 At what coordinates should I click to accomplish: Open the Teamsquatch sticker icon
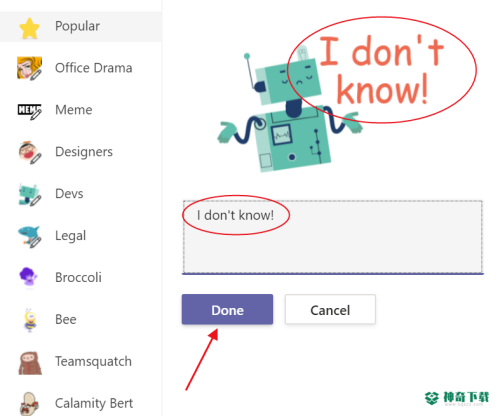(30, 363)
